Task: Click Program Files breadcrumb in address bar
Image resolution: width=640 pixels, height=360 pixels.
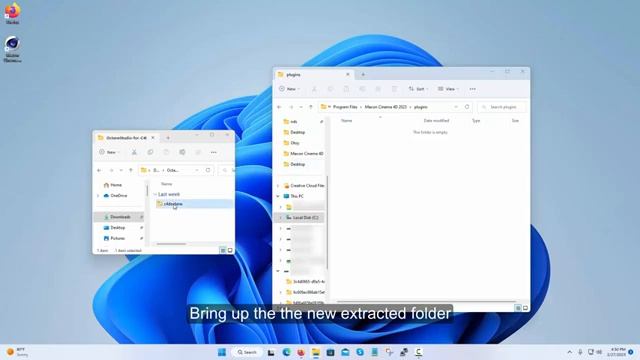Action: pyautogui.click(x=345, y=107)
